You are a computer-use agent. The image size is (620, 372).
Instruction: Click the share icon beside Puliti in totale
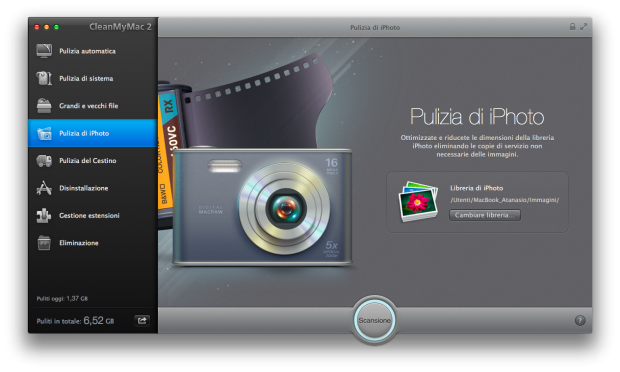tap(142, 320)
